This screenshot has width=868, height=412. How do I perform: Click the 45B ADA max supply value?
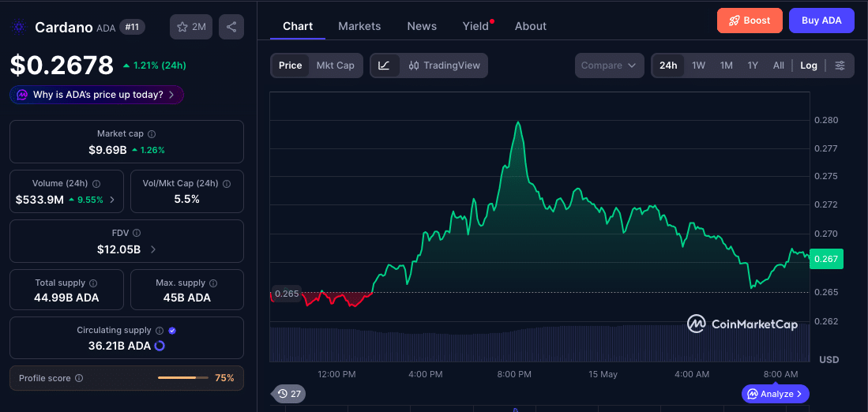click(x=186, y=298)
